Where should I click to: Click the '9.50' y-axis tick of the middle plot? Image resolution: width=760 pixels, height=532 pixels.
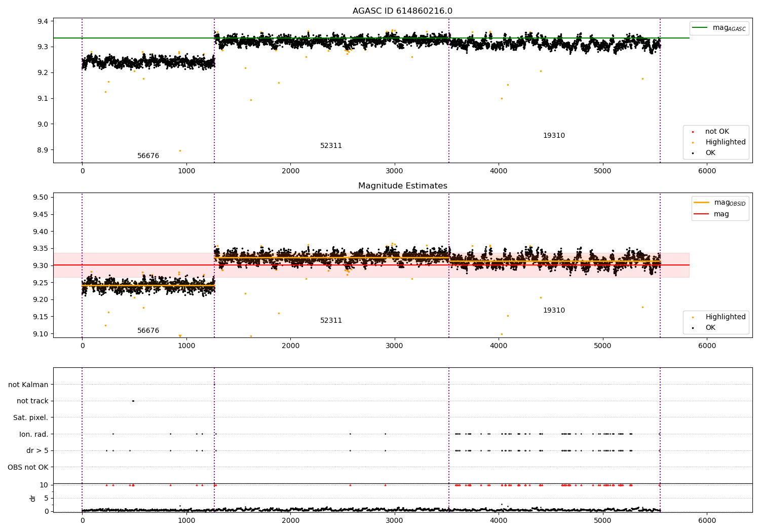tap(40, 198)
